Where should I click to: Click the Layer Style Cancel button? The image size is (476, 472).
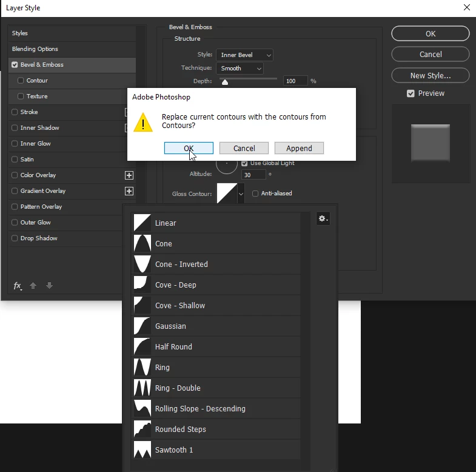(430, 55)
